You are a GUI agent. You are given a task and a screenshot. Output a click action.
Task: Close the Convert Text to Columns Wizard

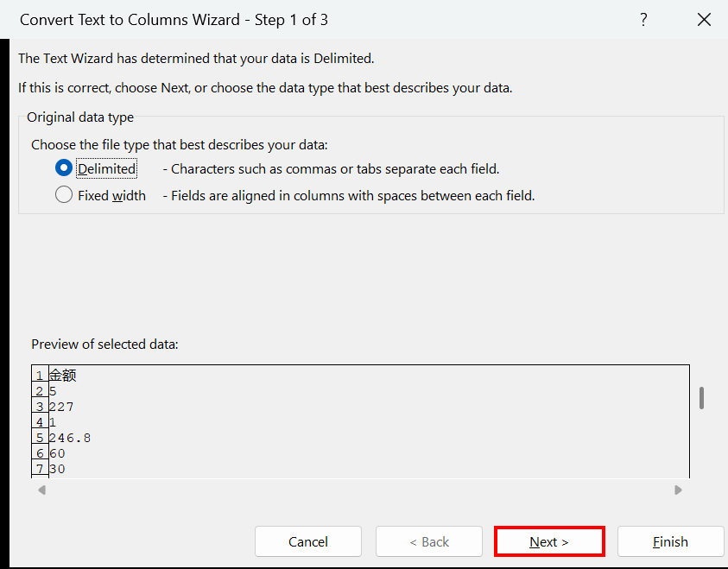[x=704, y=20]
